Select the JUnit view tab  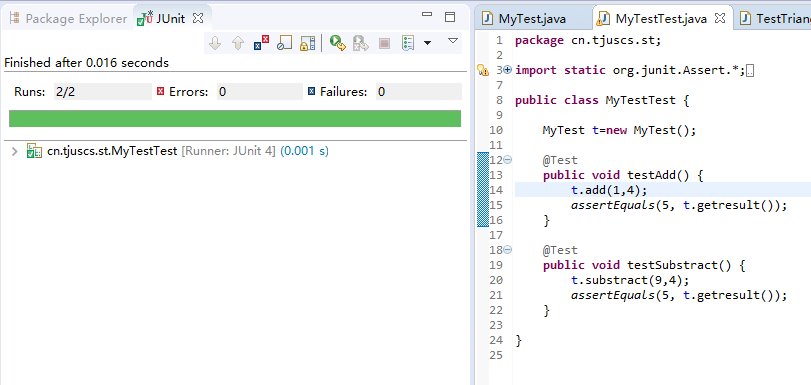171,19
